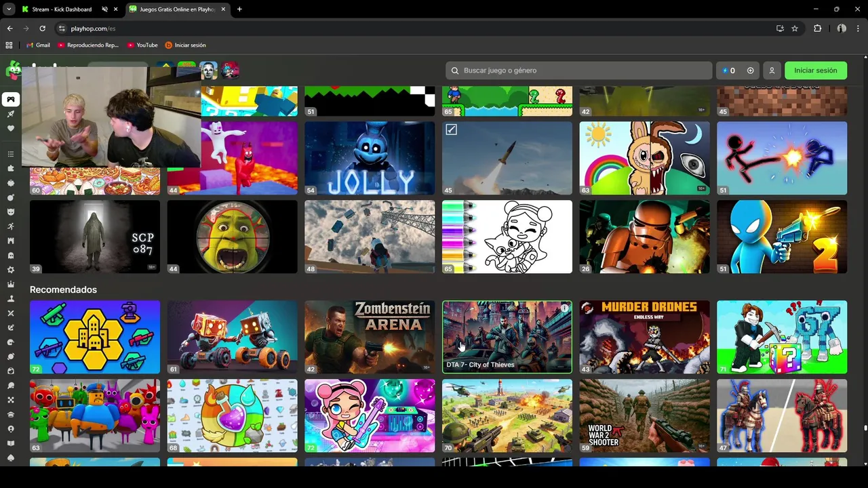Click the install app icon in address bar
This screenshot has width=868, height=488.
780,28
